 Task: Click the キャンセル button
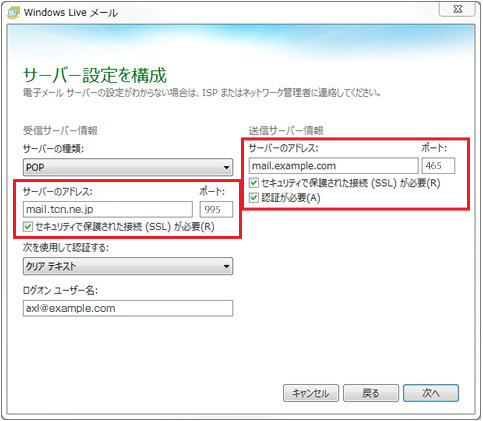click(x=311, y=393)
